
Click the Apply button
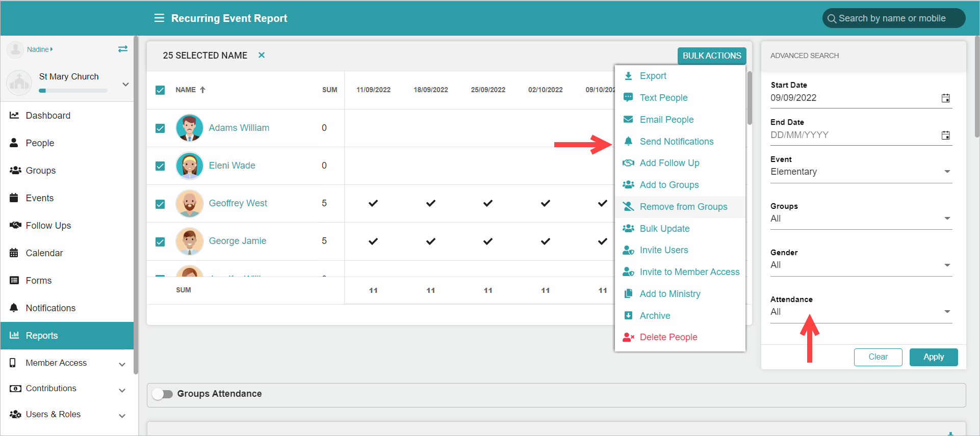click(934, 357)
